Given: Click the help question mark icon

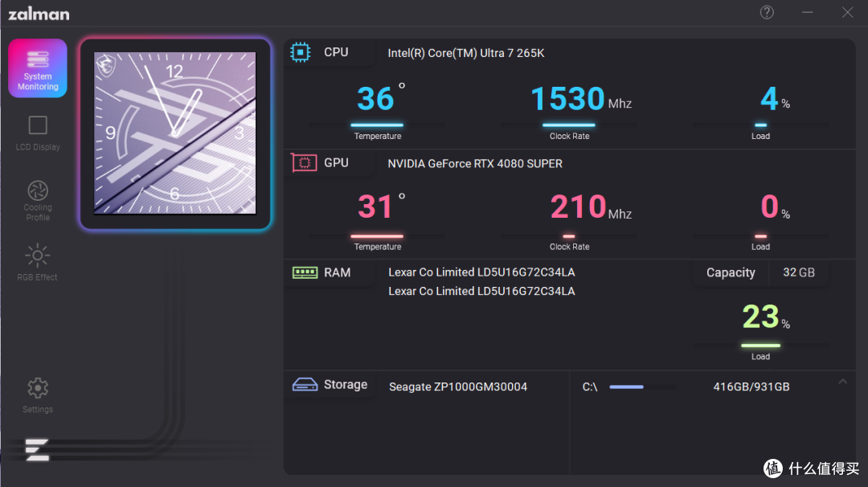Looking at the screenshot, I should click(767, 12).
